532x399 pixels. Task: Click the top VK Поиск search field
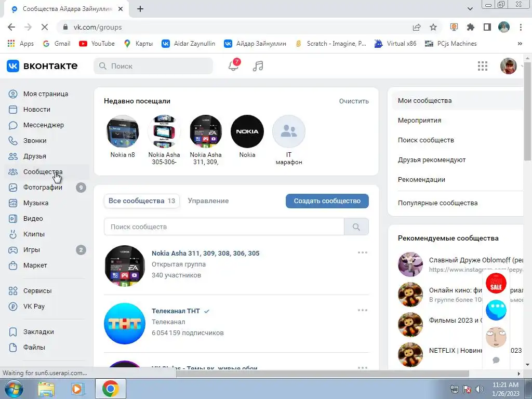tap(153, 66)
